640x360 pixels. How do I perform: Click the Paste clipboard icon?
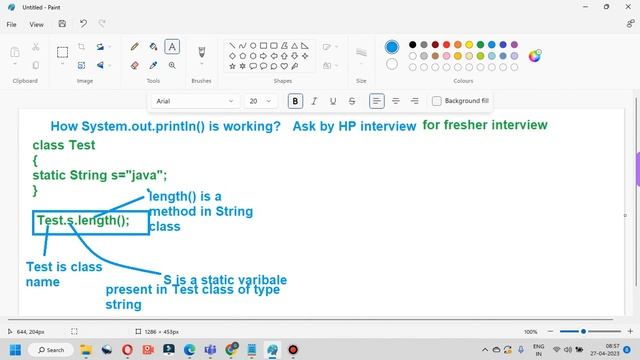(15, 52)
